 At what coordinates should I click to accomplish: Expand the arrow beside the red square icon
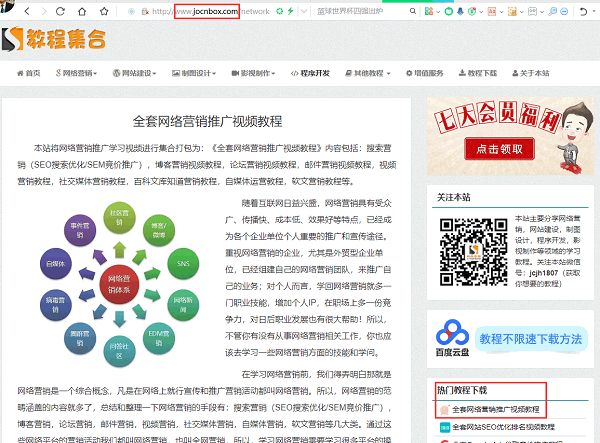tap(501, 12)
